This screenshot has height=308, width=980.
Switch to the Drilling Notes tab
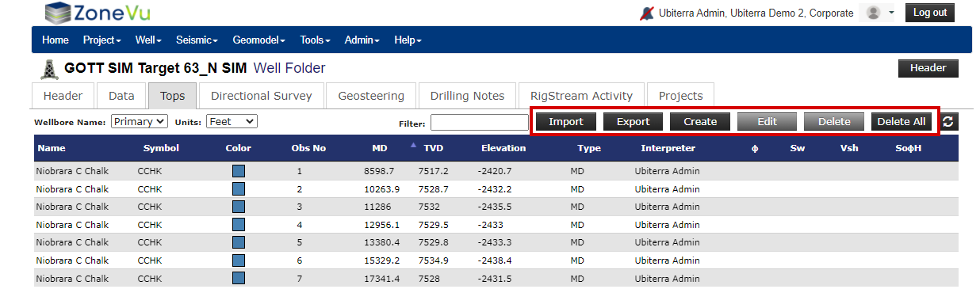[x=467, y=96]
